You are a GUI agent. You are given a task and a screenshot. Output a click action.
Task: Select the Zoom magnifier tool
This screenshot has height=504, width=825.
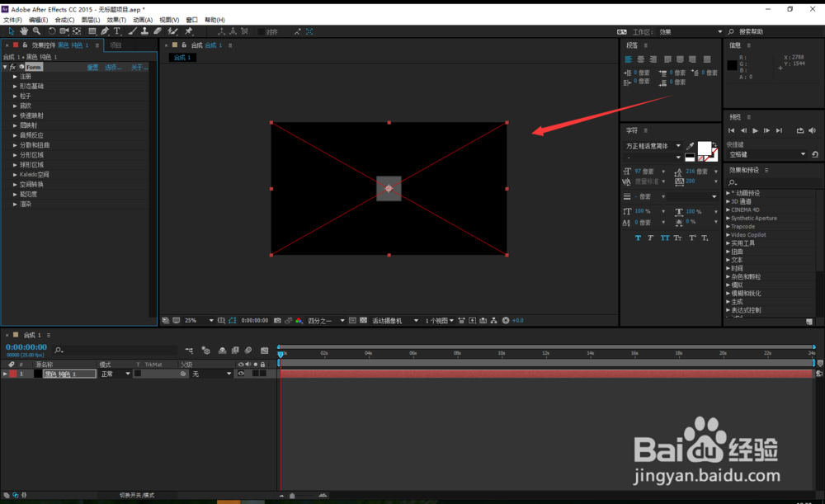[x=35, y=31]
